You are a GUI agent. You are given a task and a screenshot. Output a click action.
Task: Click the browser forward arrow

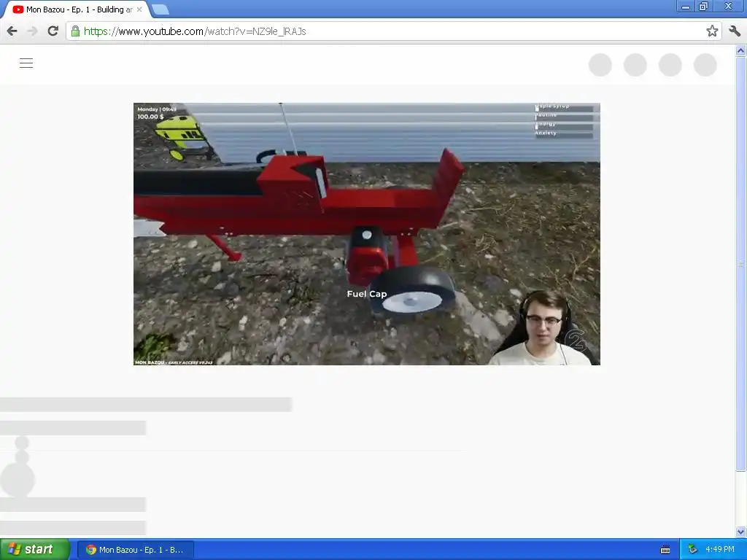coord(32,31)
